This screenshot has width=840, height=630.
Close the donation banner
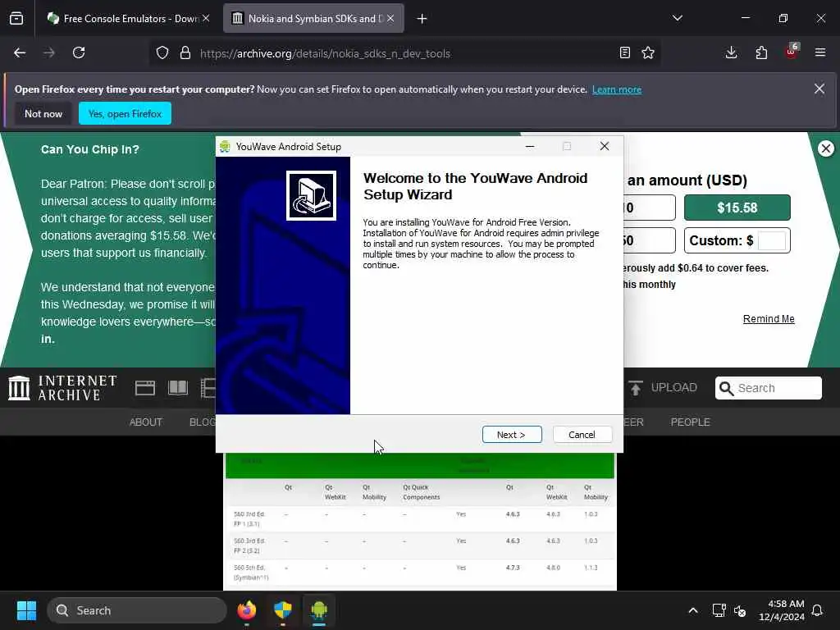click(825, 148)
